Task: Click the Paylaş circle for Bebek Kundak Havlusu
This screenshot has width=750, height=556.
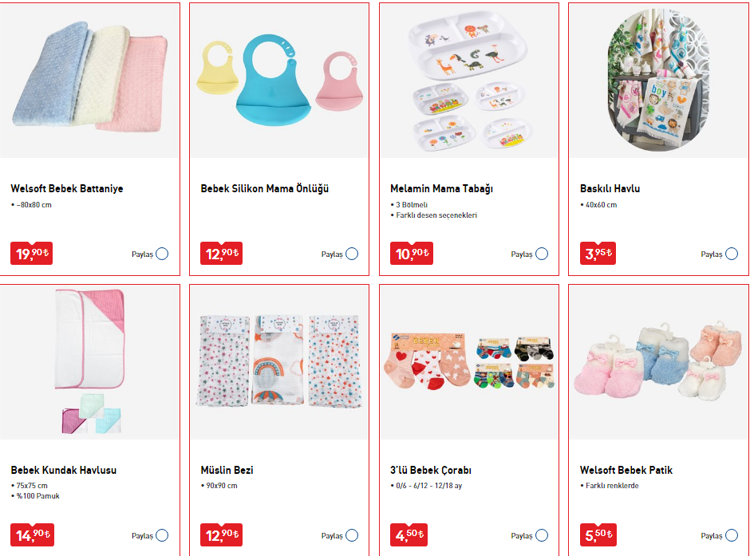Action: pos(162,535)
